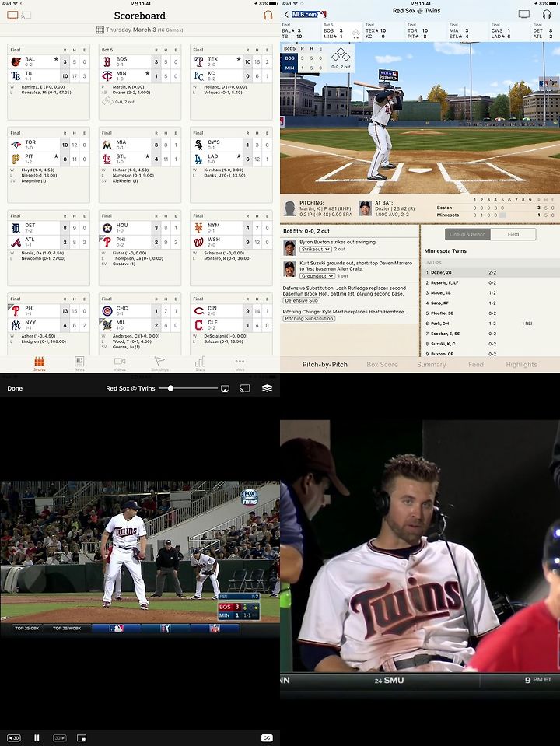This screenshot has width=560, height=746.
Task: Tap the MLB.com logo in Gameday header
Action: point(308,14)
